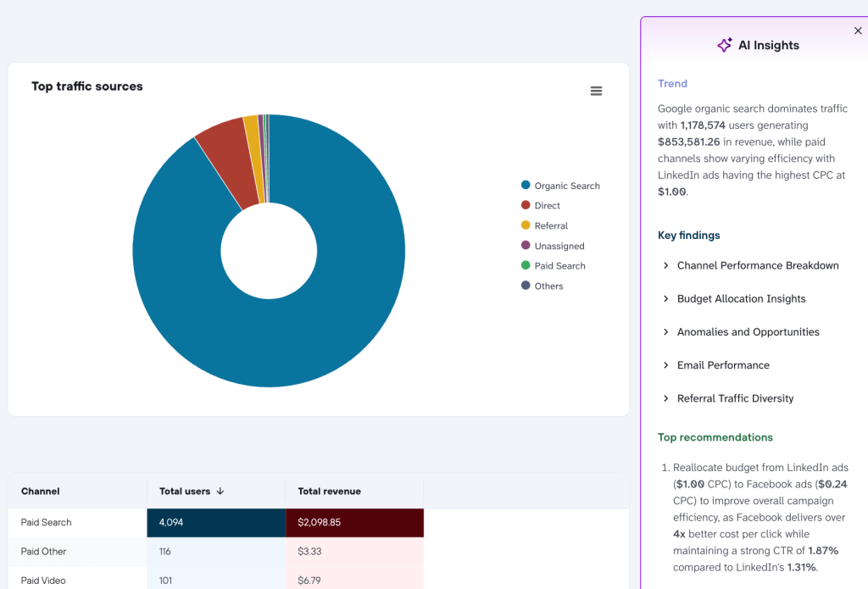The height and width of the screenshot is (589, 868).
Task: Expand Referral Traffic Diversity finding
Action: [728, 398]
